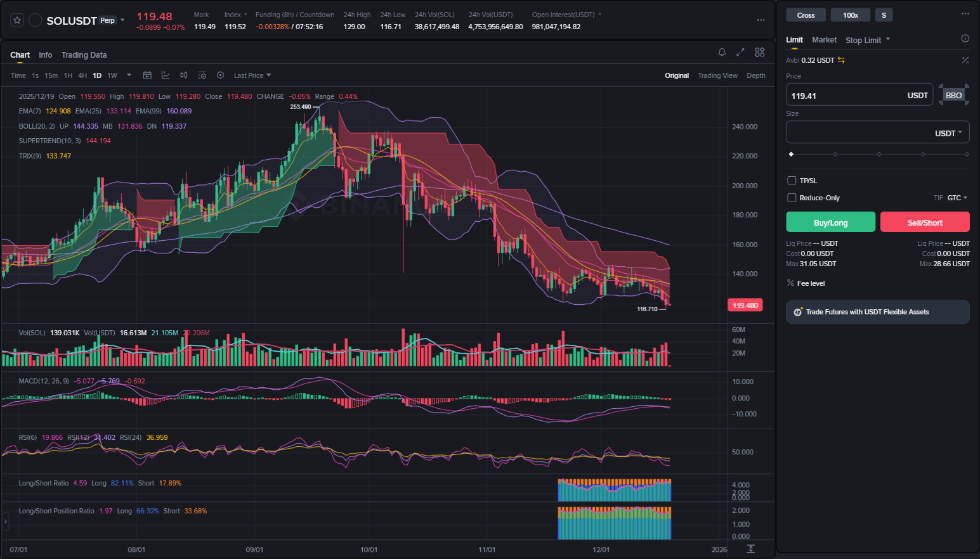Image resolution: width=980 pixels, height=559 pixels.
Task: Open the Stop Limit order type dropdown
Action: 868,40
